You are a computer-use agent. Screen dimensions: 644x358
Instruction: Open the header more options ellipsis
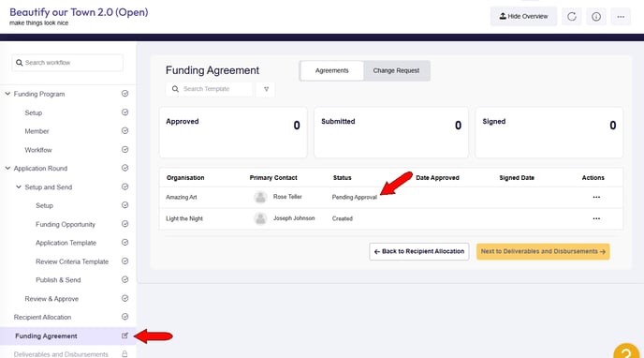pyautogui.click(x=621, y=17)
